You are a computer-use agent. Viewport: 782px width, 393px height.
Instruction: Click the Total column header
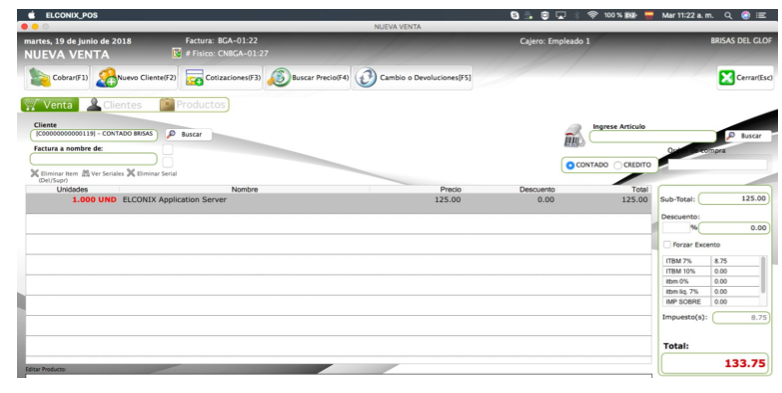click(639, 190)
